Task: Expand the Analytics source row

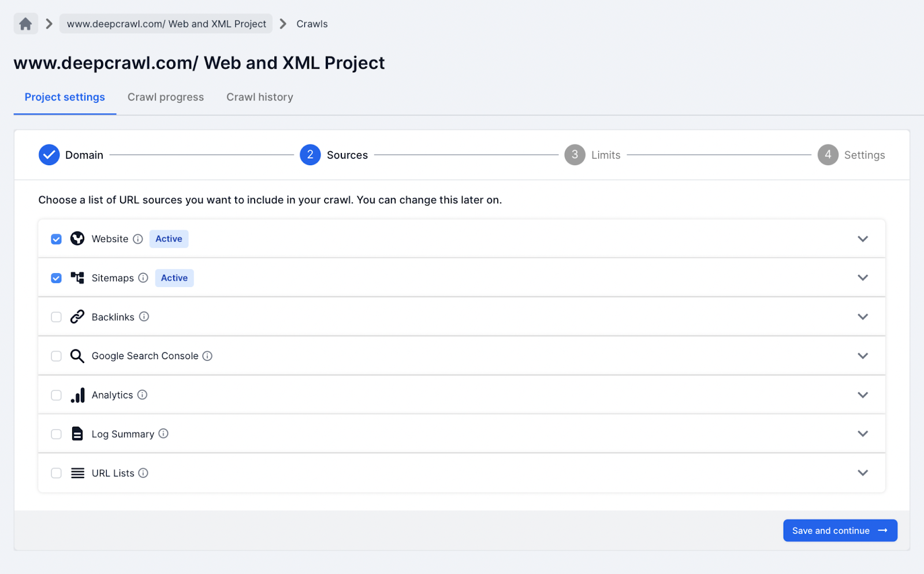Action: point(863,395)
